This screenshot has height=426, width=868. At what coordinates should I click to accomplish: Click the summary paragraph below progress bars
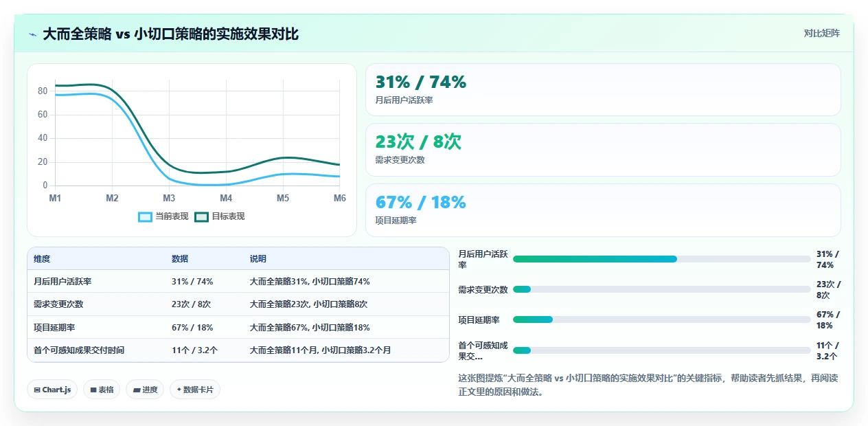pyautogui.click(x=648, y=385)
